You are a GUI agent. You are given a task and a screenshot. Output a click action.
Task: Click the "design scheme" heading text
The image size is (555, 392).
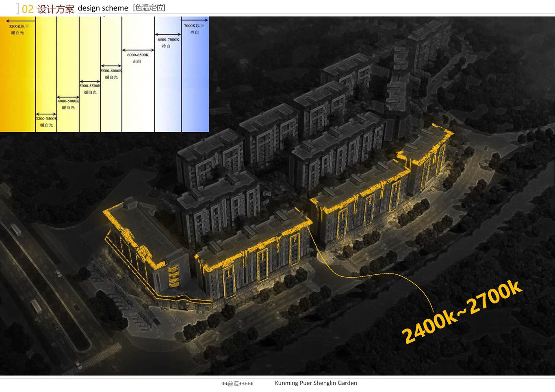click(x=103, y=8)
